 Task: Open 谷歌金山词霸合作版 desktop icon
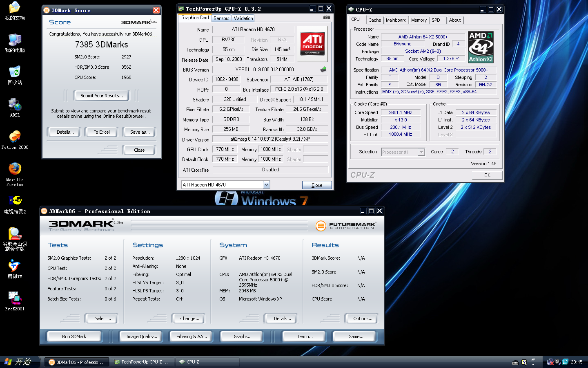click(x=15, y=239)
